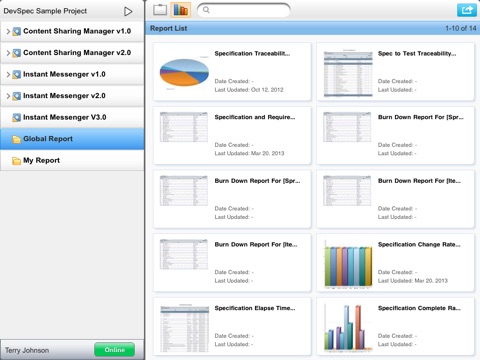Screen dimensions: 480x360
Task: Expand Content Sharing Manager v1.0 chevron
Action: [x=8, y=31]
